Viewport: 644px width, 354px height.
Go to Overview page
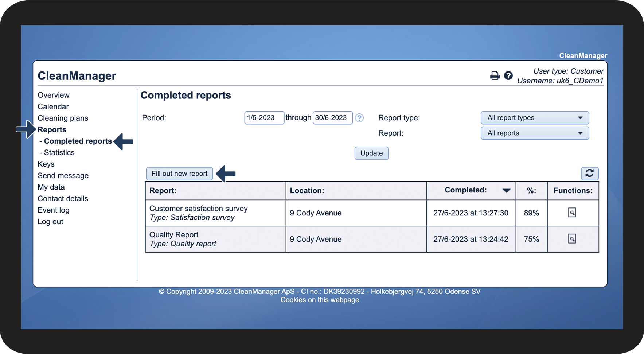point(54,95)
